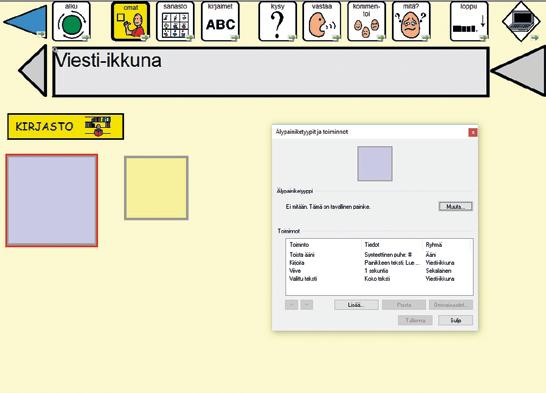Viewport: 546px width, 393px height.
Task: Select the 'mitä?' confused face button
Action: [411, 21]
